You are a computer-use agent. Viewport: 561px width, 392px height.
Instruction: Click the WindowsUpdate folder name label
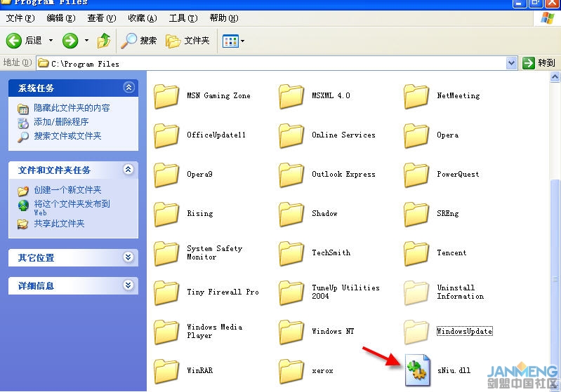click(x=464, y=331)
